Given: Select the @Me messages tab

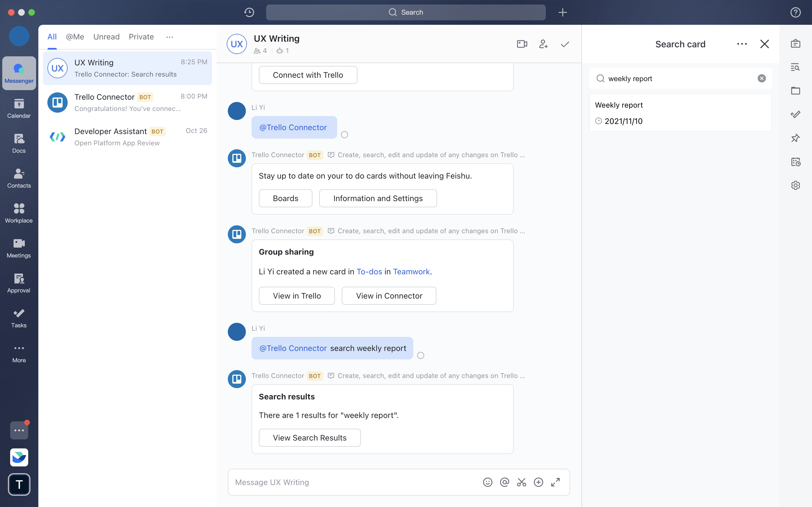Looking at the screenshot, I should click(75, 37).
